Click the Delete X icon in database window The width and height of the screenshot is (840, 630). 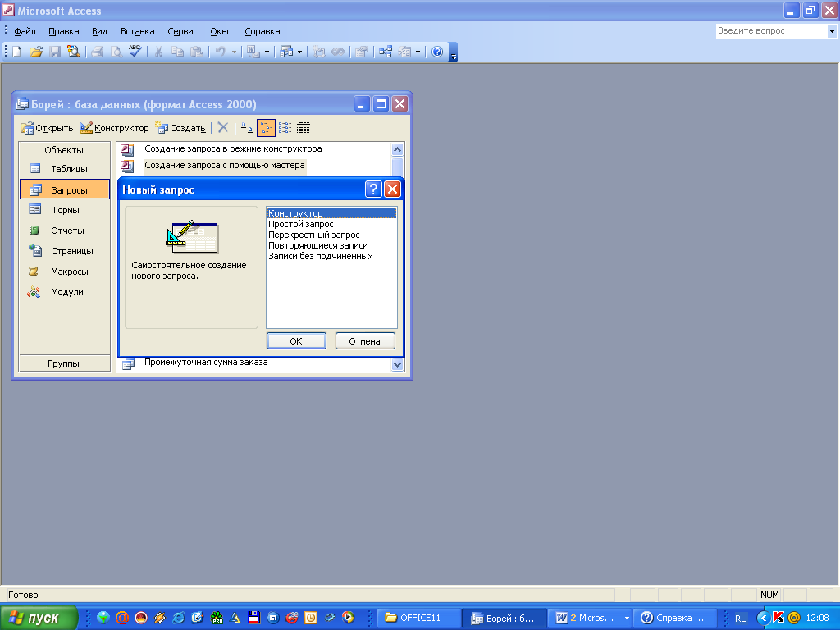223,127
